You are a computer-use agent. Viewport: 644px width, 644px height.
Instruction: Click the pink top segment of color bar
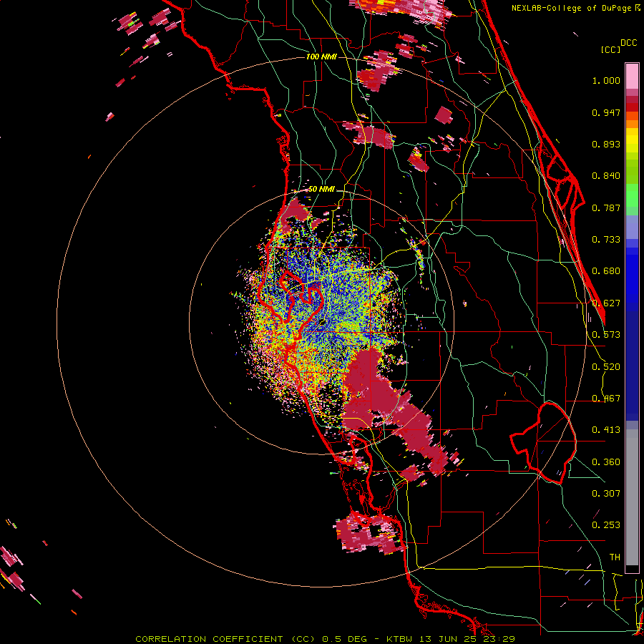point(632,77)
